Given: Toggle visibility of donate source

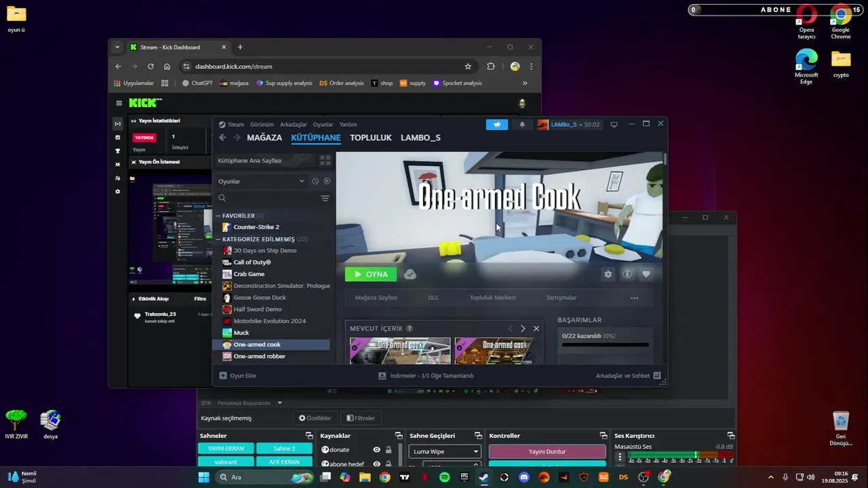Looking at the screenshot, I should click(x=376, y=450).
